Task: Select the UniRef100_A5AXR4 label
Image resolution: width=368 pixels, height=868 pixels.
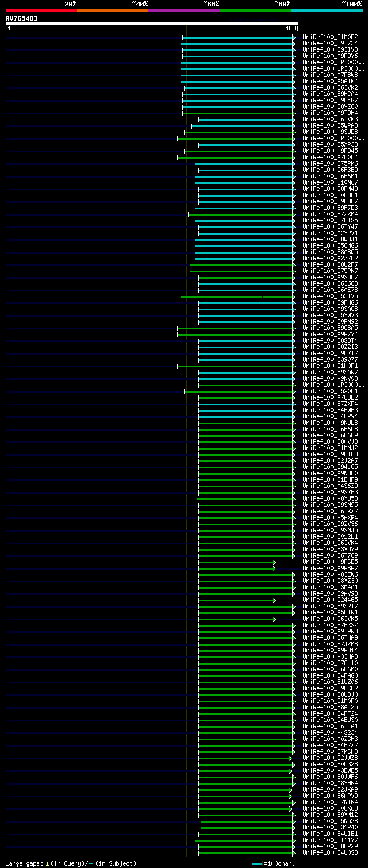Action: click(330, 517)
